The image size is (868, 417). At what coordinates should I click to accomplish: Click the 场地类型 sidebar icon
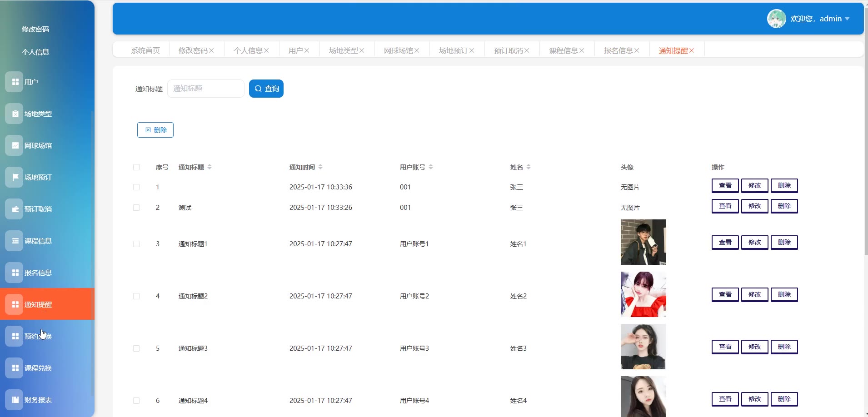[14, 114]
